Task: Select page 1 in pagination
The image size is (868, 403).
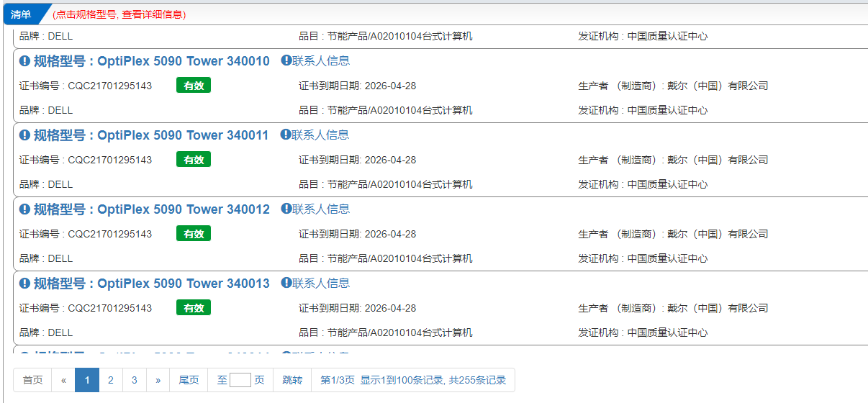Action: 87,380
